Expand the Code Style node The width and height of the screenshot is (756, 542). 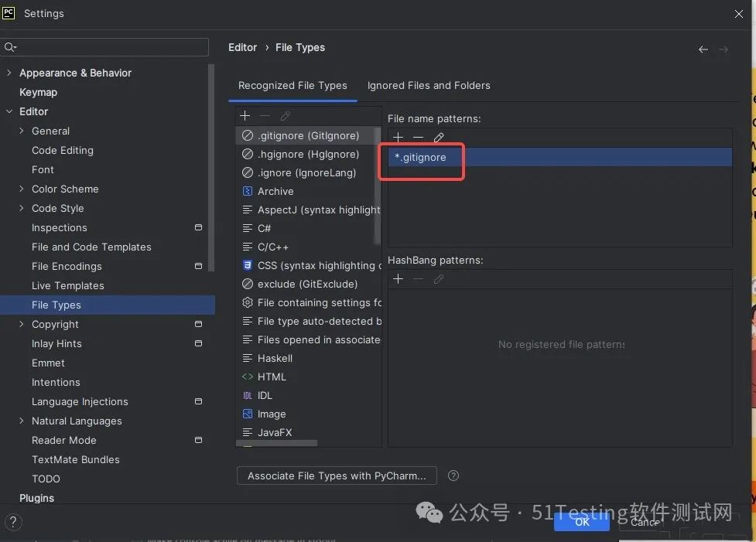click(21, 208)
